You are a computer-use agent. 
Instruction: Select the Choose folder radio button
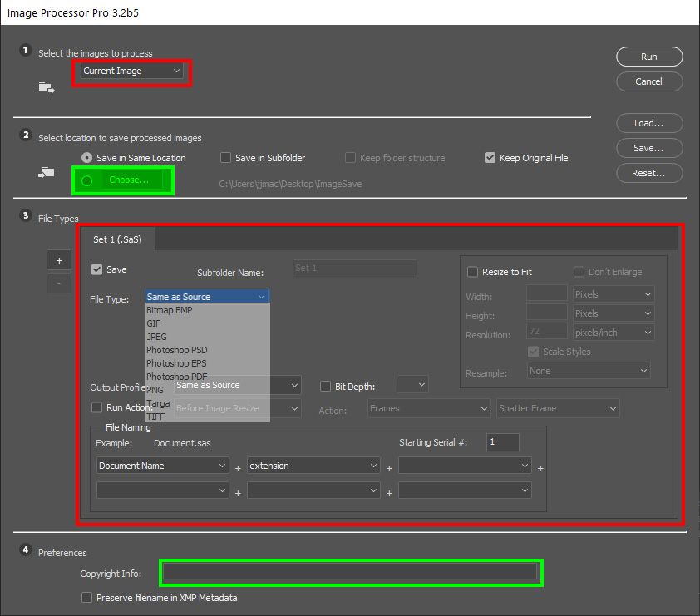[x=86, y=180]
